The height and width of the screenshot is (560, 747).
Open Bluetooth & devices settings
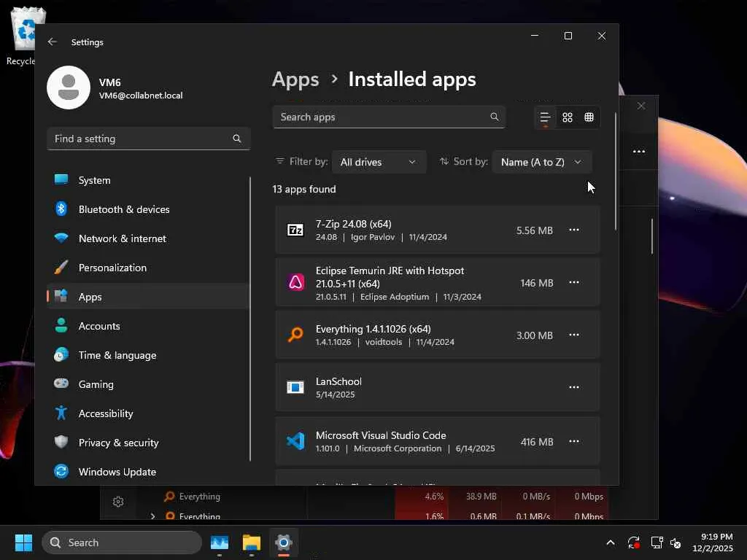[147, 209]
